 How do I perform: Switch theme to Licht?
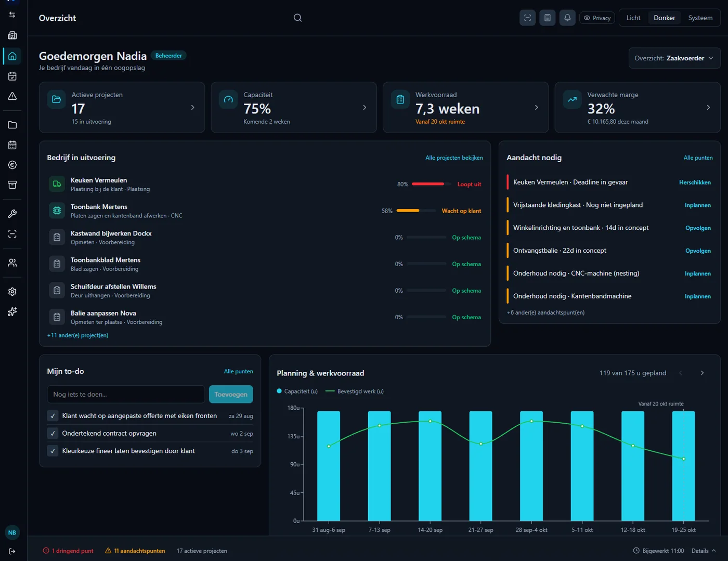click(633, 18)
